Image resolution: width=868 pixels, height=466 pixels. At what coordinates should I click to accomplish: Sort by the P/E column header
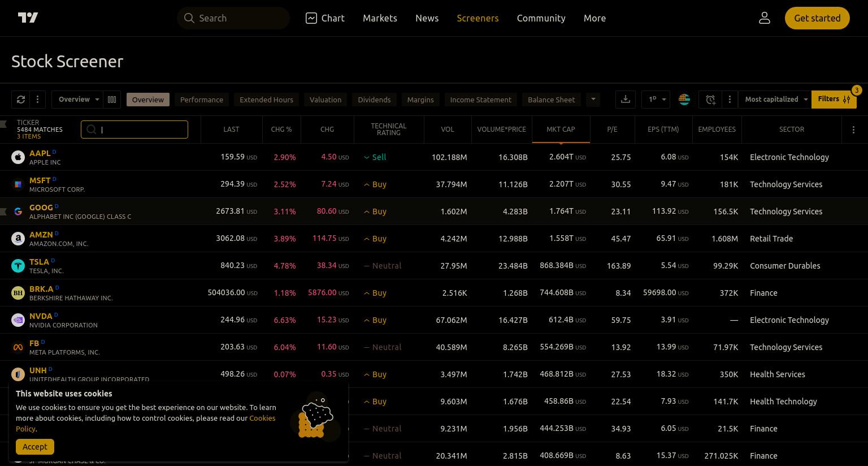pos(612,130)
